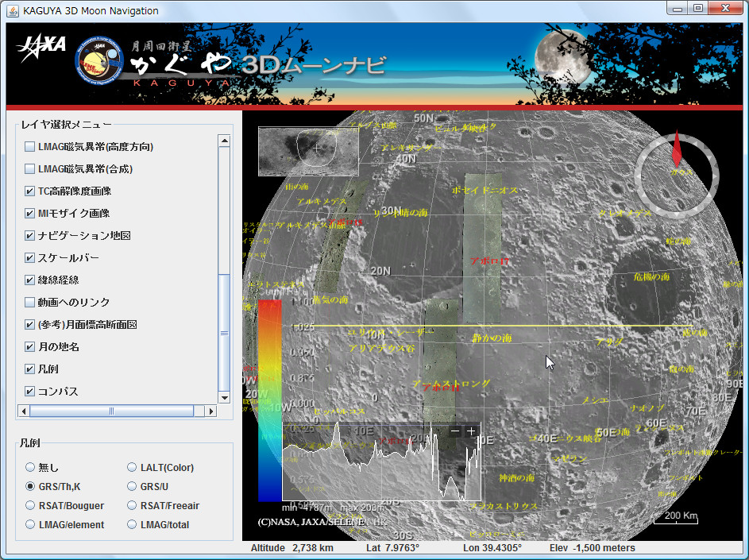The width and height of the screenshot is (749, 560).
Task: Click the クレオメデス crater label
Action: (625, 213)
